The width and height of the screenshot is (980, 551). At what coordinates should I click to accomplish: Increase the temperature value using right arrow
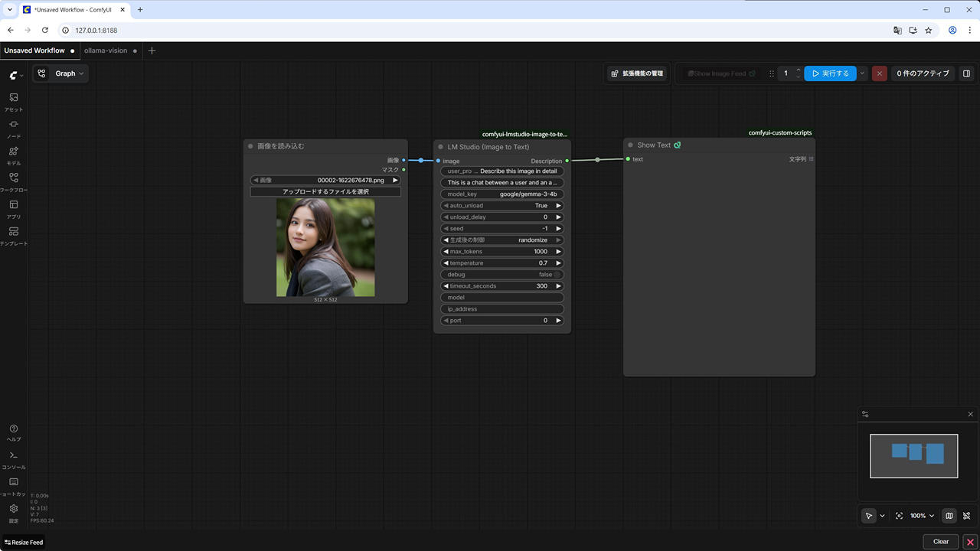click(x=558, y=263)
